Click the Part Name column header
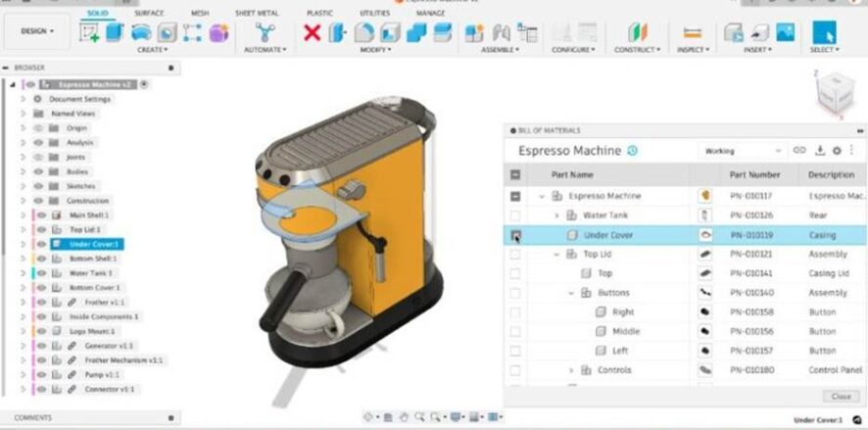Viewport: 868px width, 430px height. point(572,175)
